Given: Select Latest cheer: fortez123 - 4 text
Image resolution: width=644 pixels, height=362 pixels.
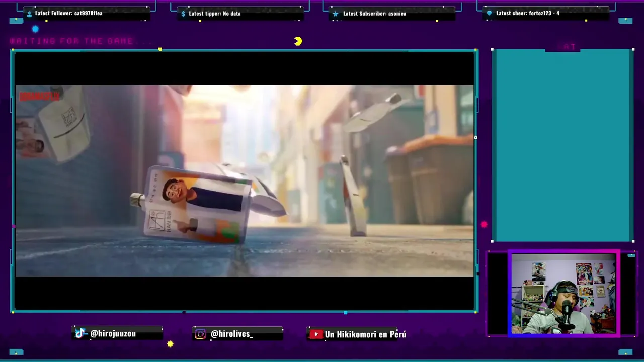Looking at the screenshot, I should (x=528, y=13).
